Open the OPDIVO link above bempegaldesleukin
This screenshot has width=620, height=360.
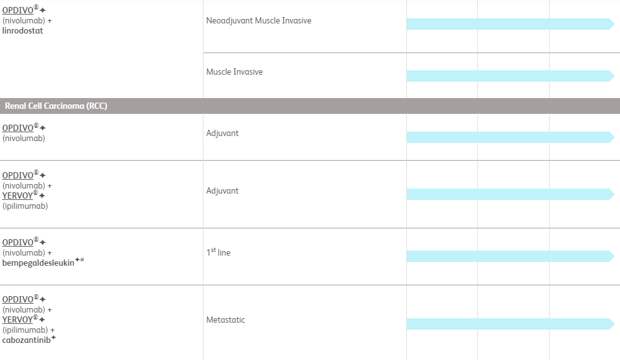tap(18, 243)
